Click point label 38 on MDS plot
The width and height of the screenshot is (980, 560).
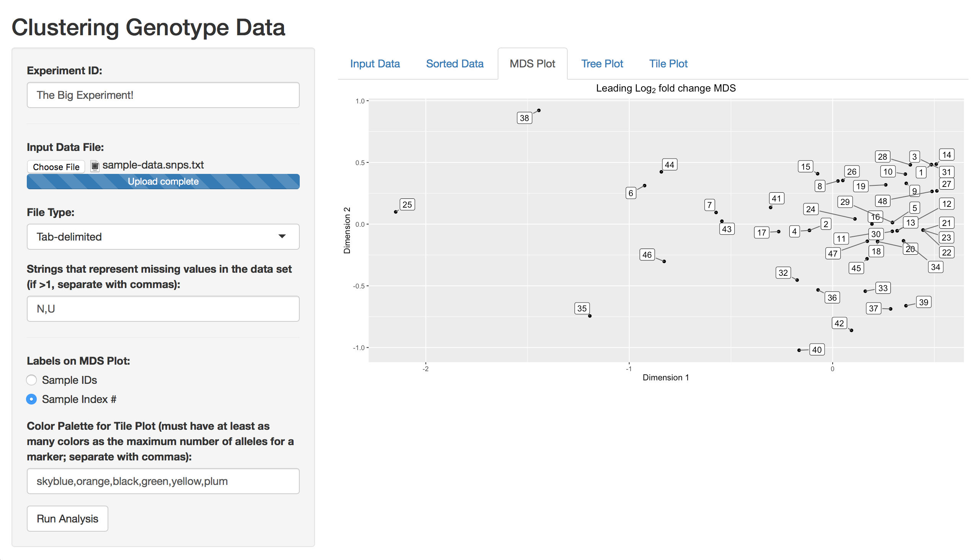[524, 118]
